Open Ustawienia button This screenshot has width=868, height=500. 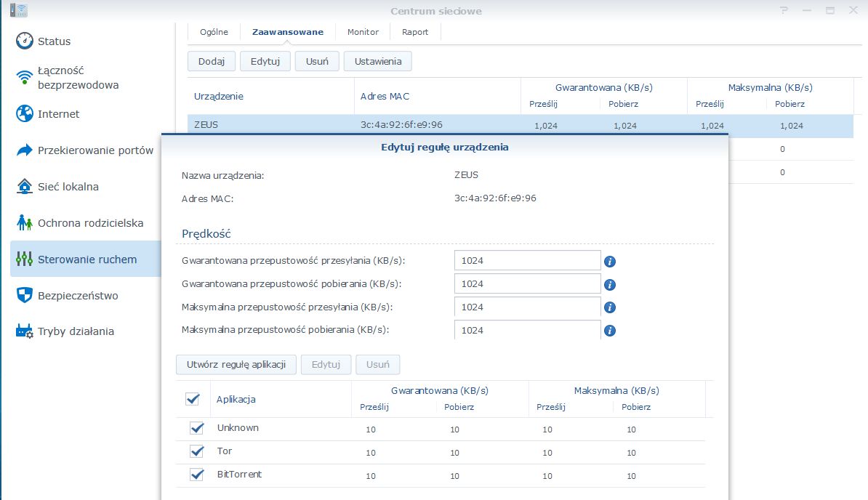[378, 61]
